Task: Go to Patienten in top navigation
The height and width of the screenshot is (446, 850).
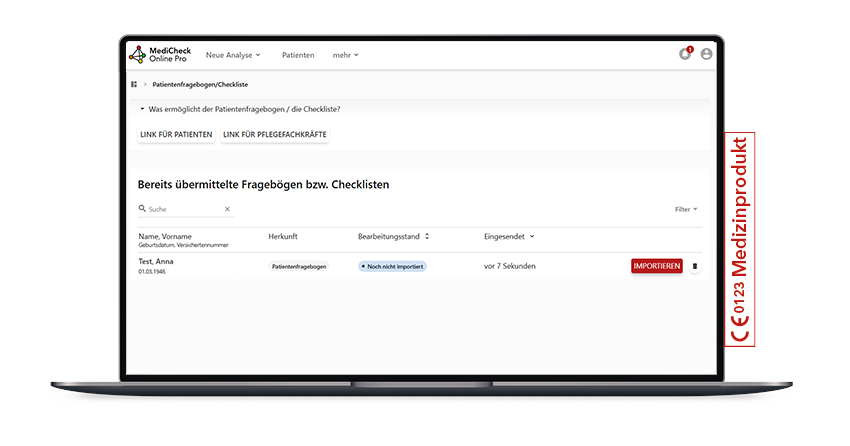Action: (x=298, y=55)
